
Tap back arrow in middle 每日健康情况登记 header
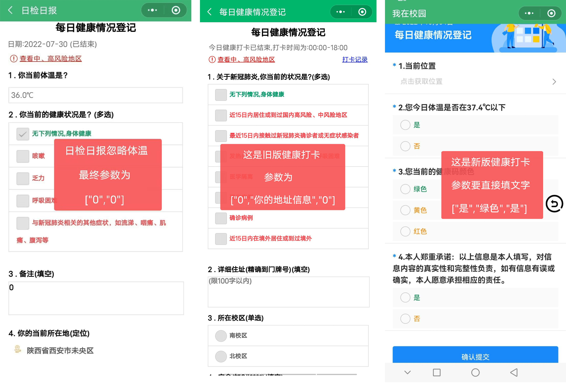(209, 12)
